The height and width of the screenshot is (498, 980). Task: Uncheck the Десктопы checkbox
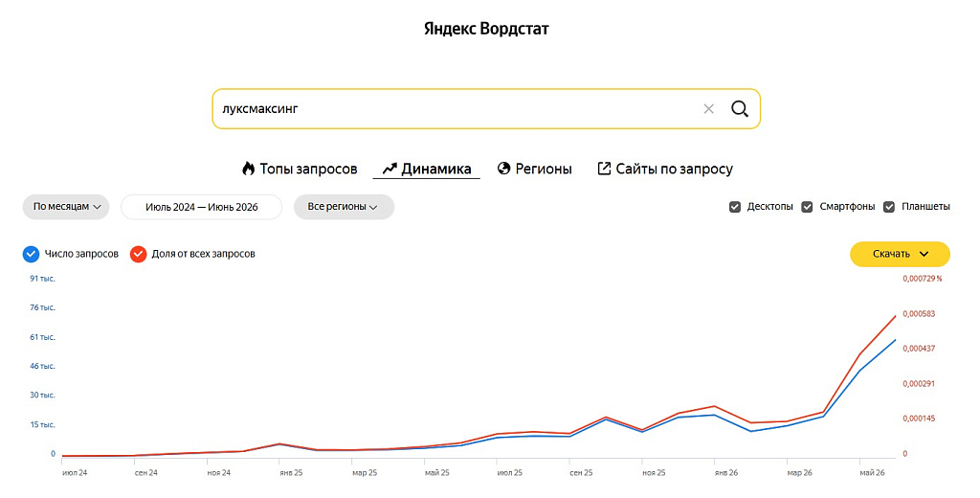[735, 207]
